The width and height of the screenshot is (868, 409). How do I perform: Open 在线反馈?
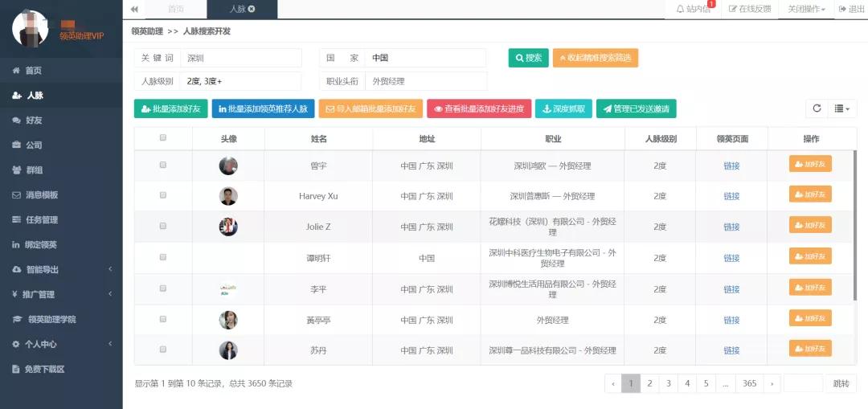[750, 9]
